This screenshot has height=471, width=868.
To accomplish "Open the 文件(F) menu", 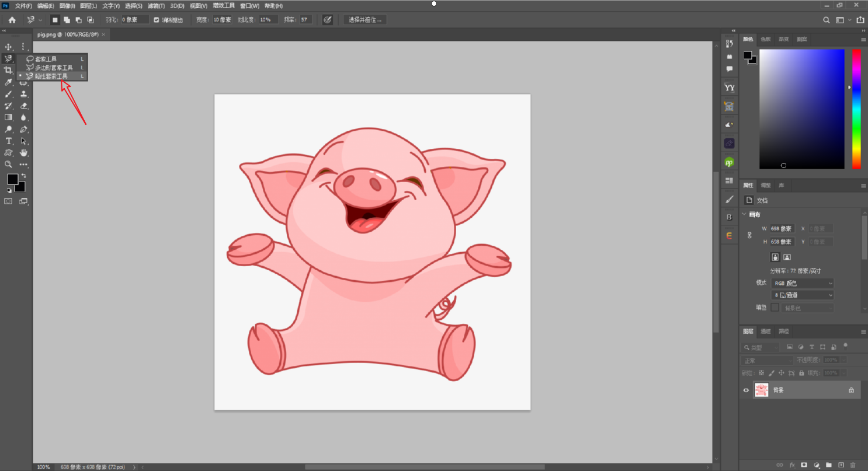I will tap(23, 6).
